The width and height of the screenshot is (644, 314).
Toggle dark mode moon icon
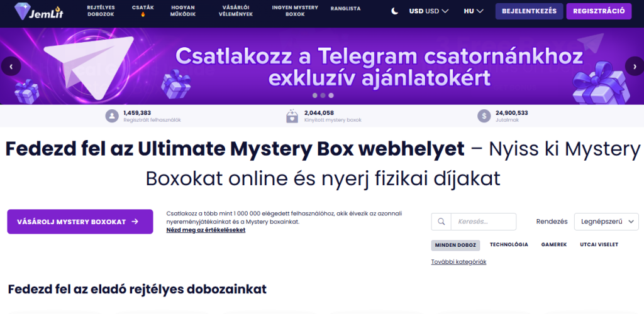point(395,11)
